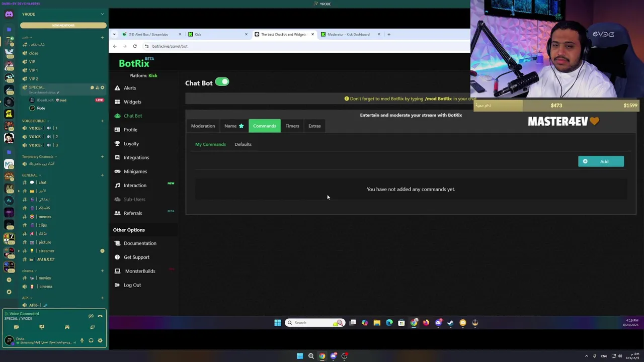Reload the BotRix page

point(135,46)
